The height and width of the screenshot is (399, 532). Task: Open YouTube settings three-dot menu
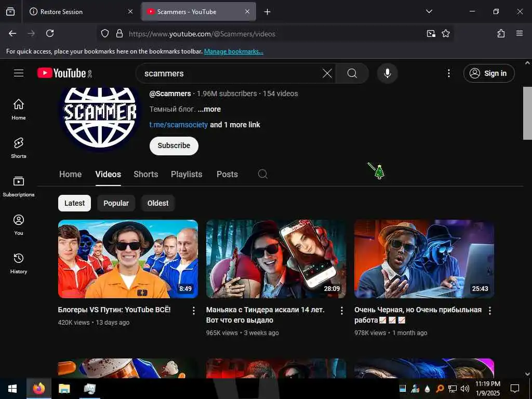pyautogui.click(x=448, y=73)
